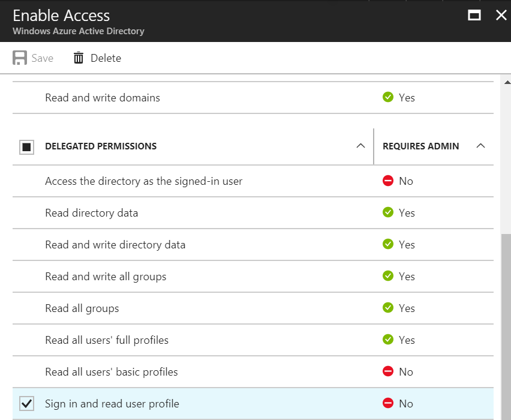Click green check icon for Read and write domains
This screenshot has width=511, height=420.
[388, 97]
